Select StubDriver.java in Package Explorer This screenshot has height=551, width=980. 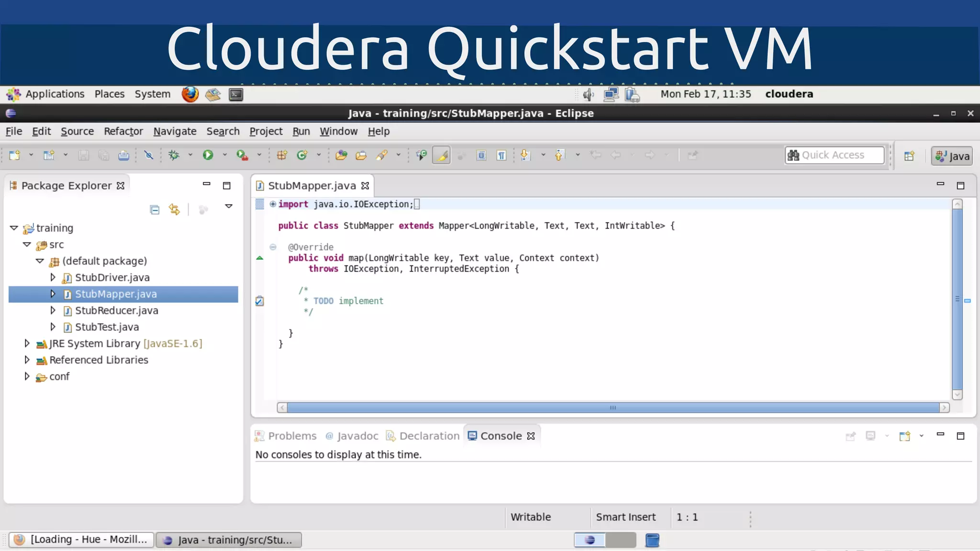112,277
